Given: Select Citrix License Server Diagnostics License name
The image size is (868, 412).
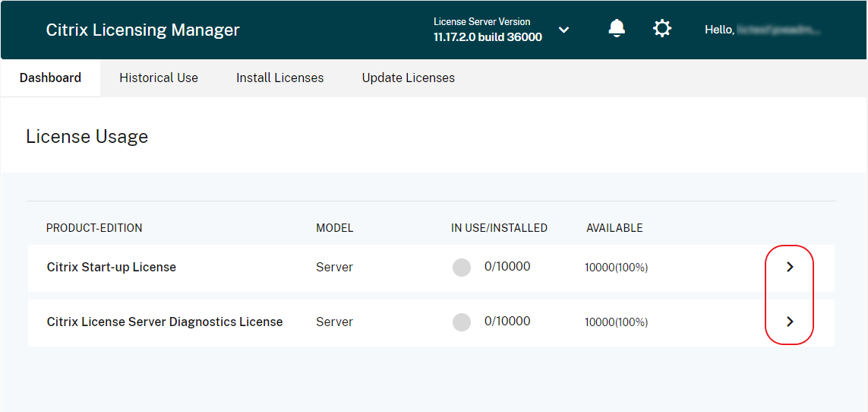Looking at the screenshot, I should point(165,322).
